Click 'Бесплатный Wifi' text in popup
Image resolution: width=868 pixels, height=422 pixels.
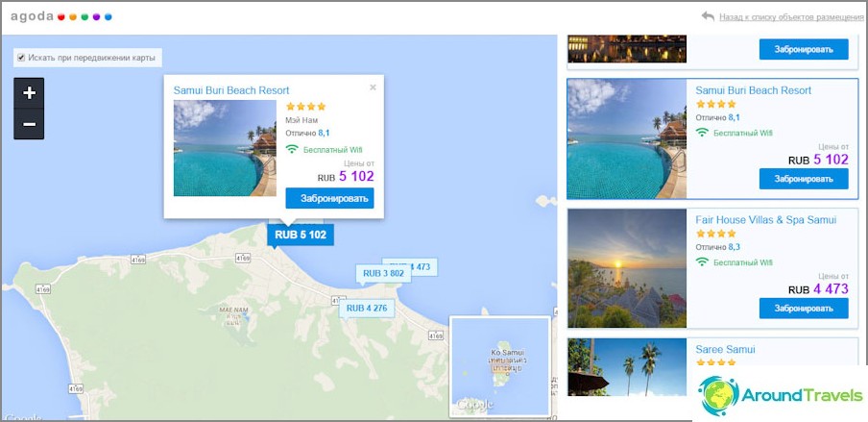coord(332,150)
